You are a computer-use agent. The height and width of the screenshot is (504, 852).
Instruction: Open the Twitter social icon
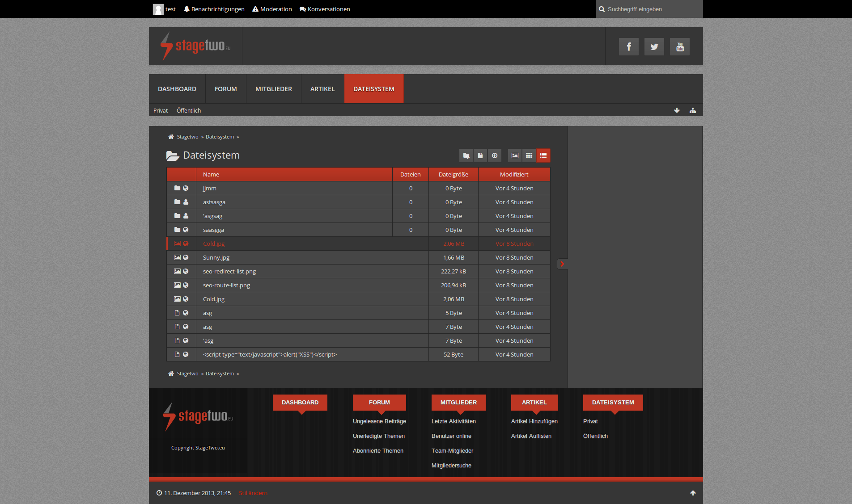pos(654,47)
